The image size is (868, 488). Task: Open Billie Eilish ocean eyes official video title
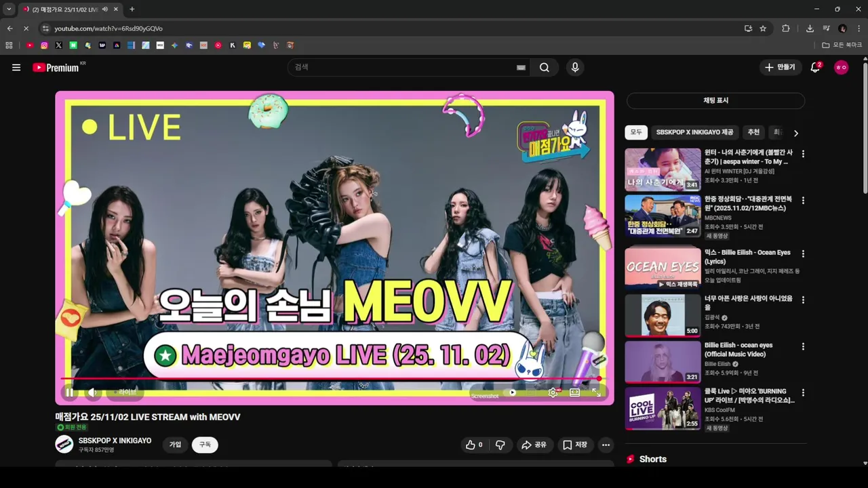pyautogui.click(x=738, y=350)
